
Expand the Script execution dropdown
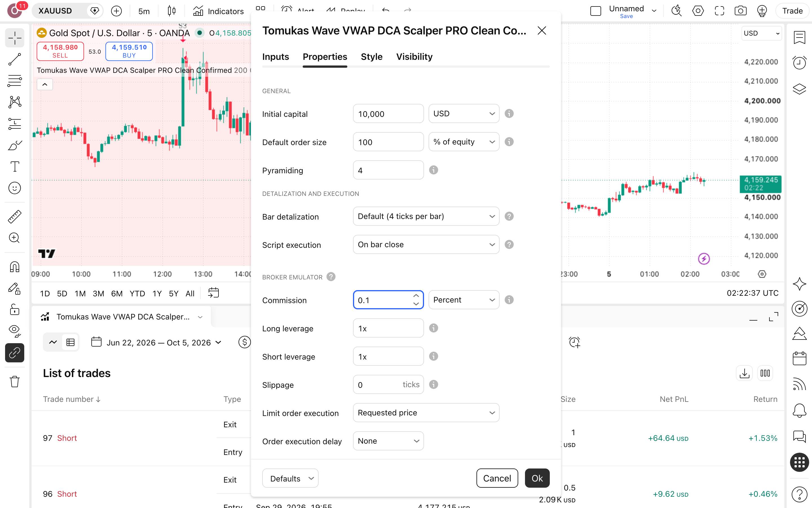(x=426, y=245)
